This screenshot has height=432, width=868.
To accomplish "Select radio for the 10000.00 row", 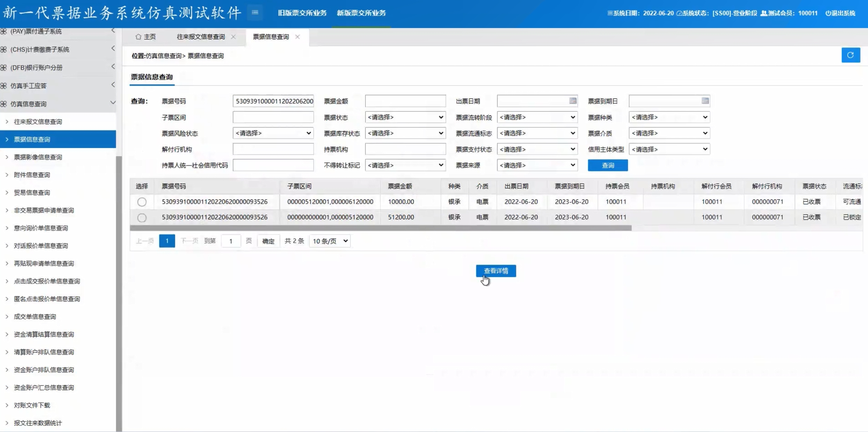I will (142, 202).
